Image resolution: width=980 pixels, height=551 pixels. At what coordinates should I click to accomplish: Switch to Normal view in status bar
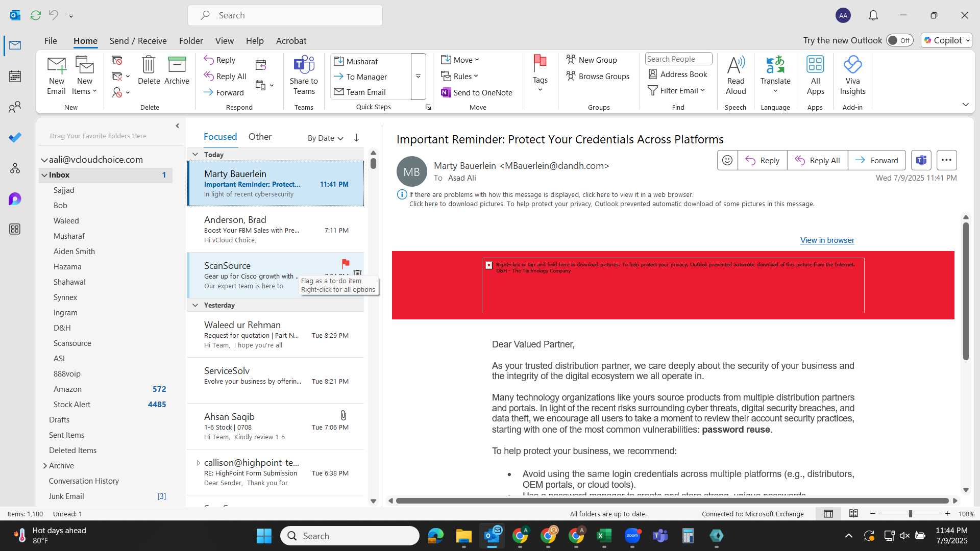(x=828, y=514)
